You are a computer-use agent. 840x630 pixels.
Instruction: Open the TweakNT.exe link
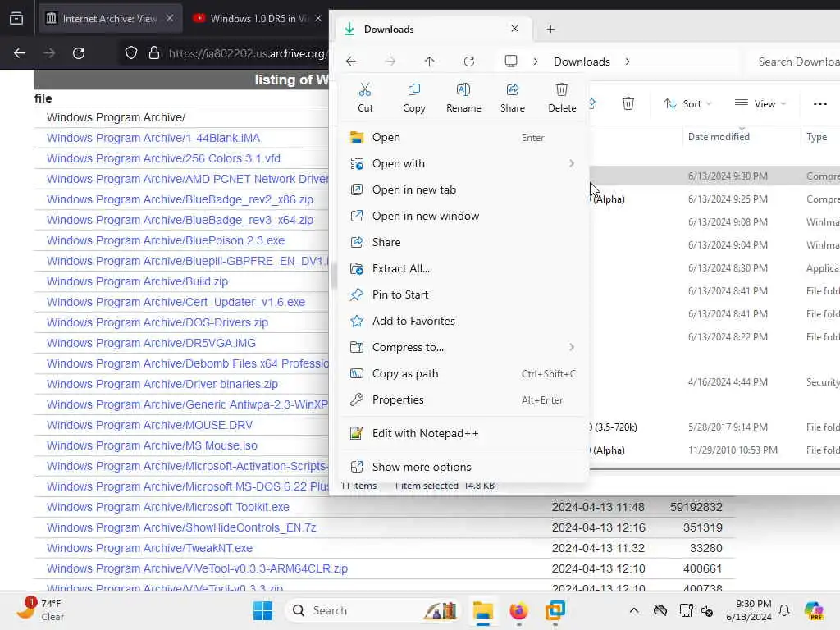(x=149, y=548)
